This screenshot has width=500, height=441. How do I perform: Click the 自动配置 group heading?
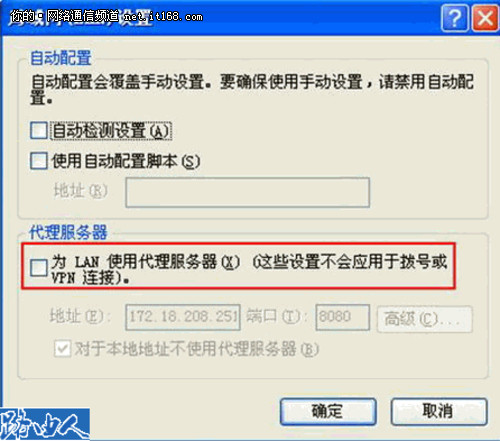click(61, 58)
